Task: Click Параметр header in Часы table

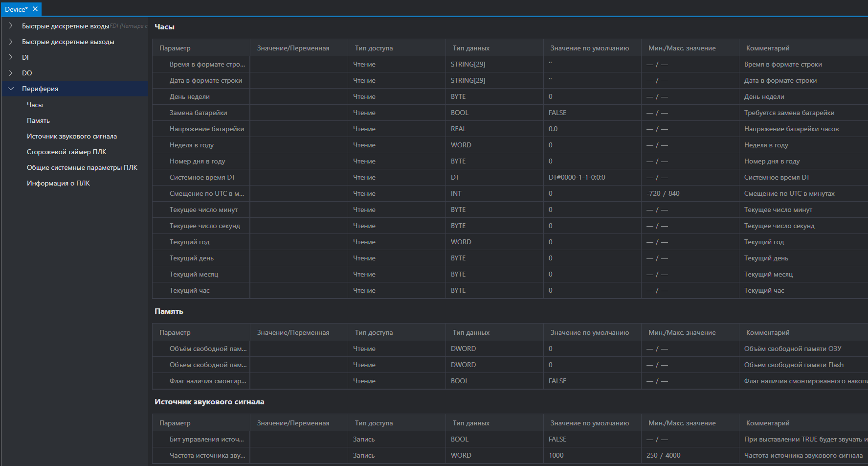Action: tap(201, 48)
